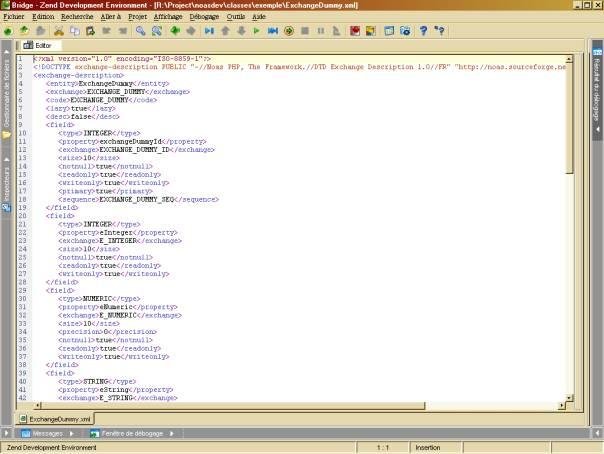
Task: Click the blue Go to cursor icon
Action: pos(273,31)
